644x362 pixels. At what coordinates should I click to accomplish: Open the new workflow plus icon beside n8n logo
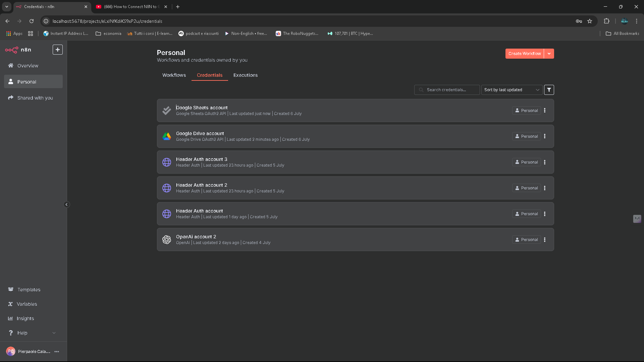[57, 49]
